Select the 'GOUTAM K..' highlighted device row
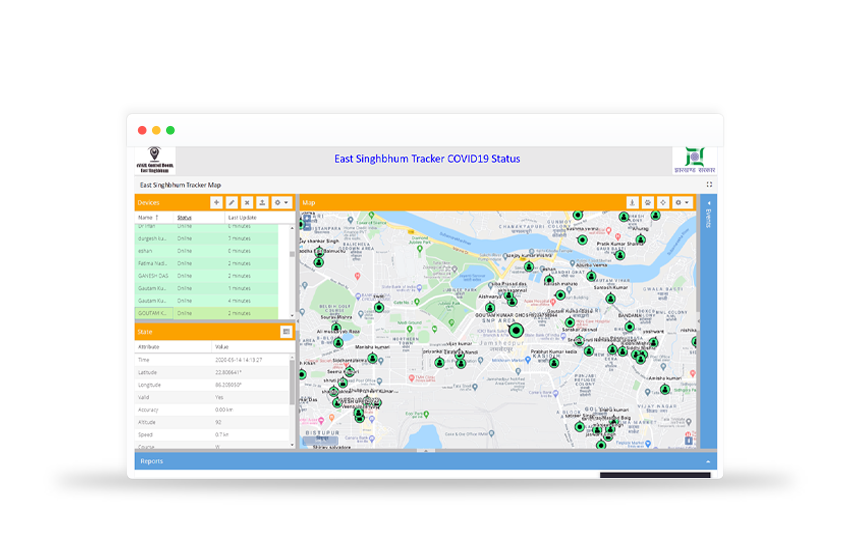The width and height of the screenshot is (850, 560). [x=207, y=313]
